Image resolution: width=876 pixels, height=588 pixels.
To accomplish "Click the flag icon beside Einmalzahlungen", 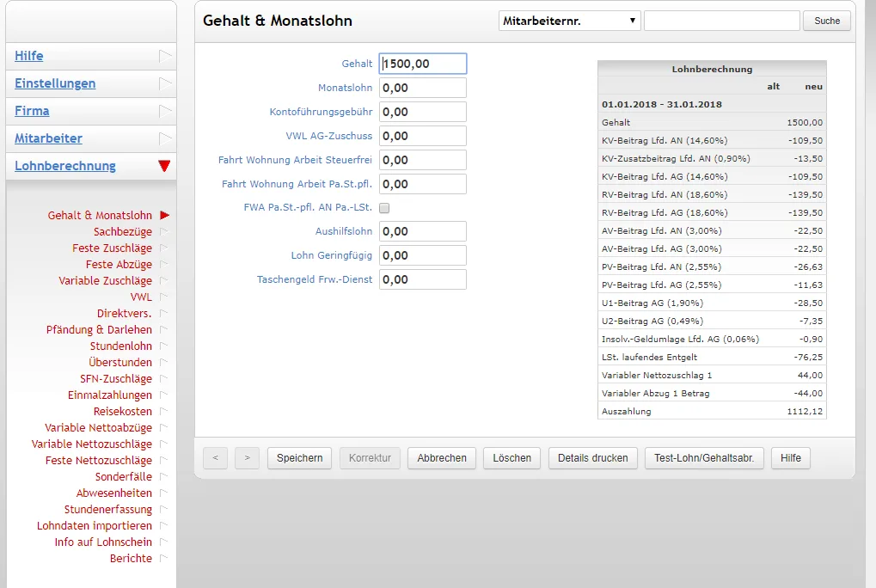I will tap(163, 395).
